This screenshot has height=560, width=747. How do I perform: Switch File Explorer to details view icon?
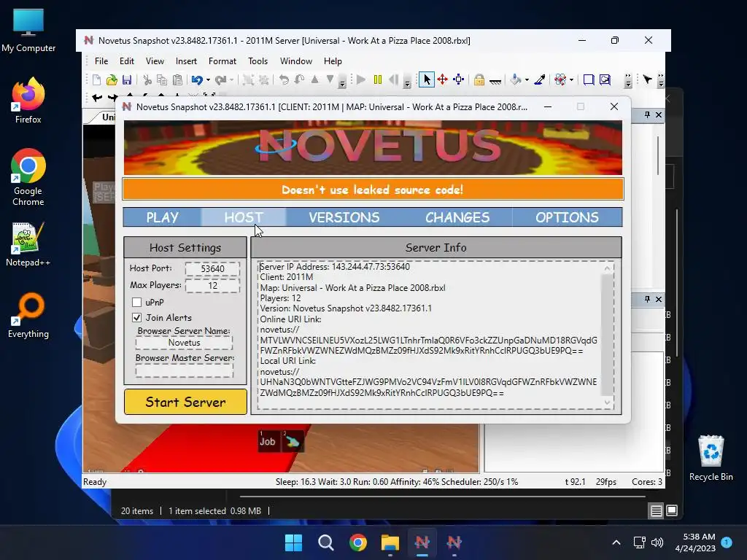coord(656,511)
